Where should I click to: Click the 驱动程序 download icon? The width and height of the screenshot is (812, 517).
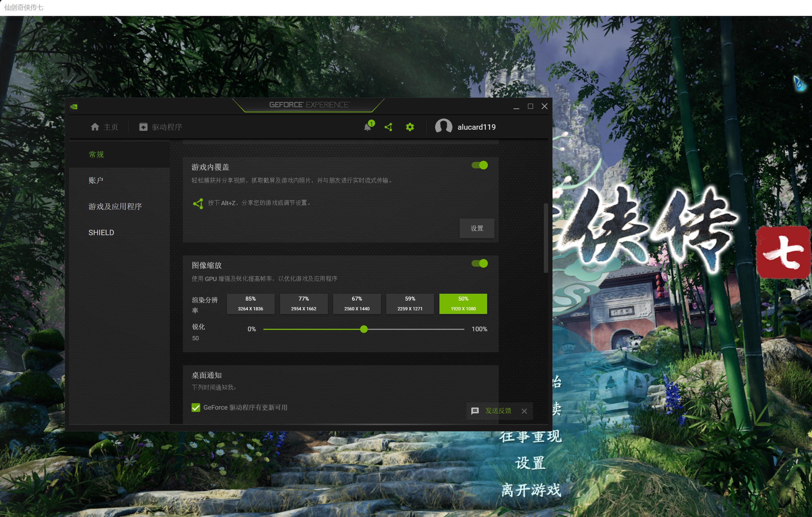pos(143,127)
